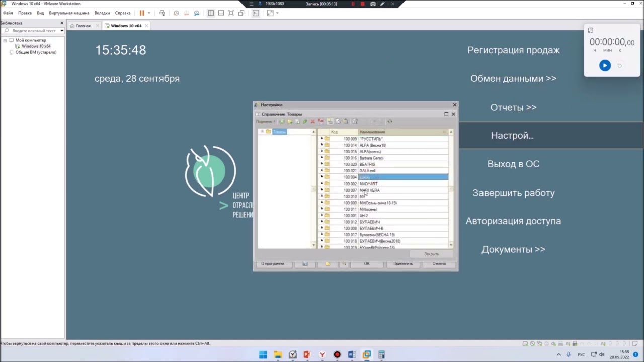This screenshot has width=644, height=362.
Task: Select the Barbara Geratti row
Action: (383, 158)
